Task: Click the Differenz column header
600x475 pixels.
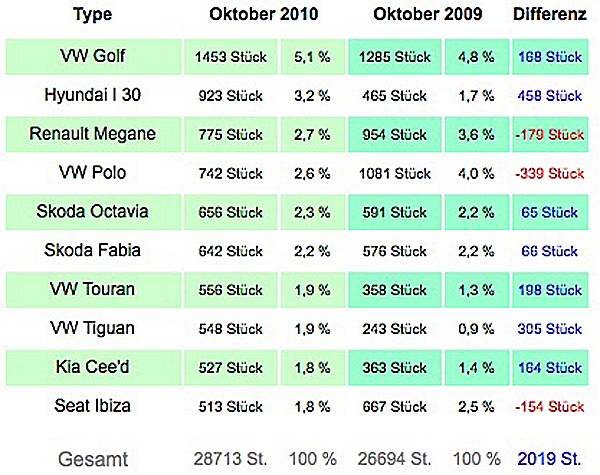Action: pos(549,14)
